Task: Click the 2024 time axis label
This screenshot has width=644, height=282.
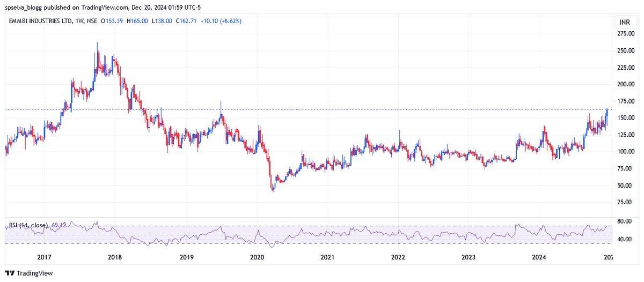Action: point(540,257)
